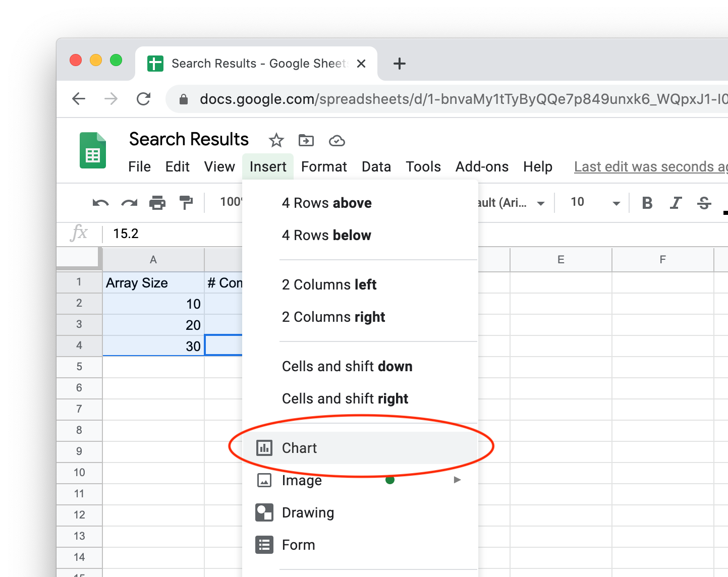Click the Redo arrow in toolbar
Screen dimensions: 728x577
tap(129, 203)
